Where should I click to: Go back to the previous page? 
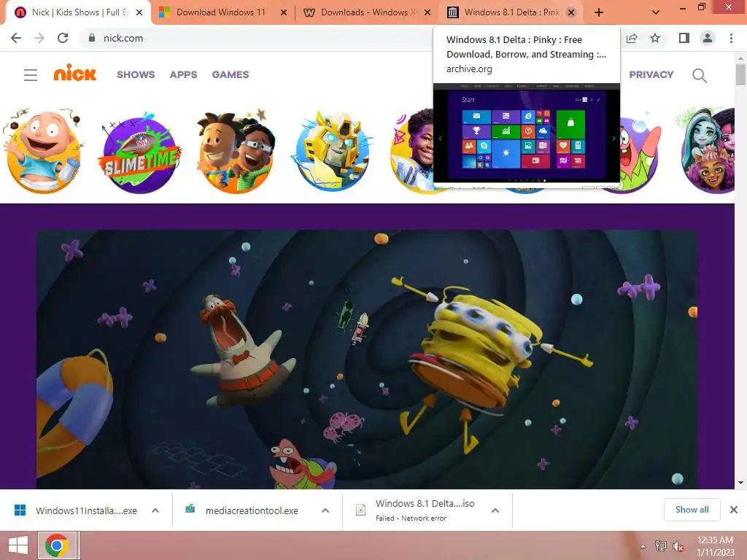(x=16, y=38)
